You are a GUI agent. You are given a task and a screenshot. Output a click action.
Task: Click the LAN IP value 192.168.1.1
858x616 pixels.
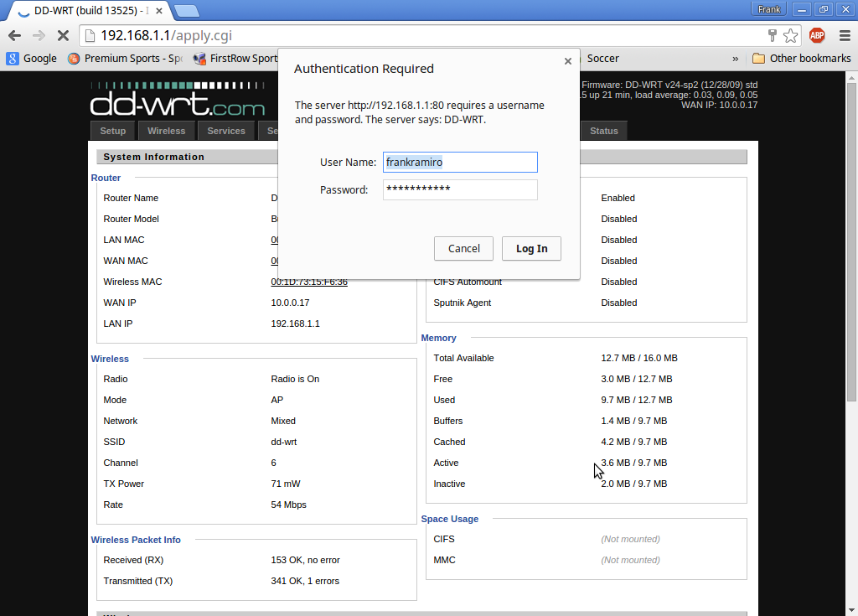tap(296, 324)
